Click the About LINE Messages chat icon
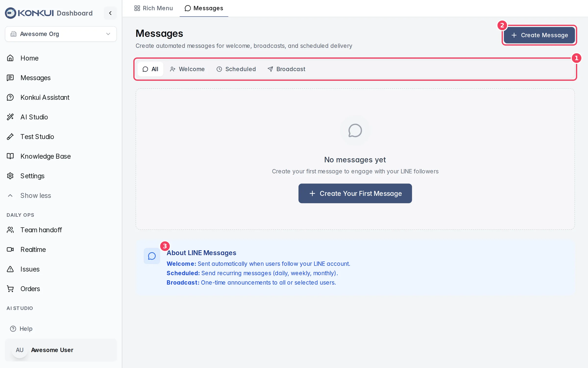Image resolution: width=588 pixels, height=368 pixels. tap(152, 256)
